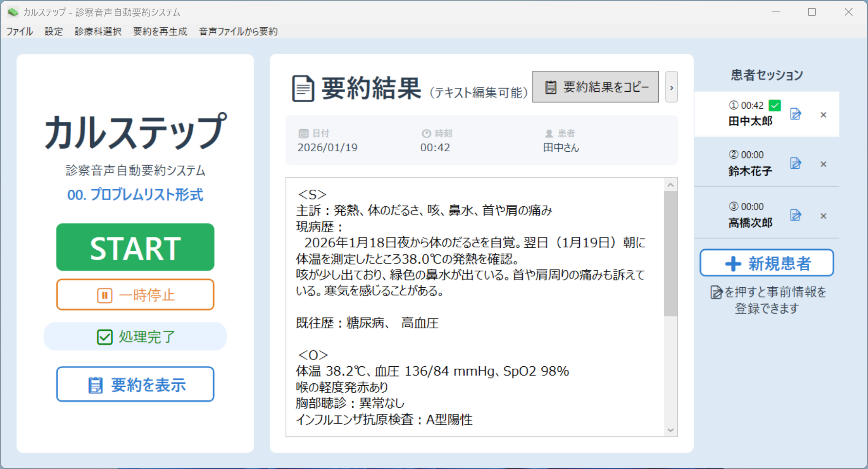Image resolution: width=868 pixels, height=469 pixels.
Task: Click the 要約結果をコピー button
Action: point(595,87)
